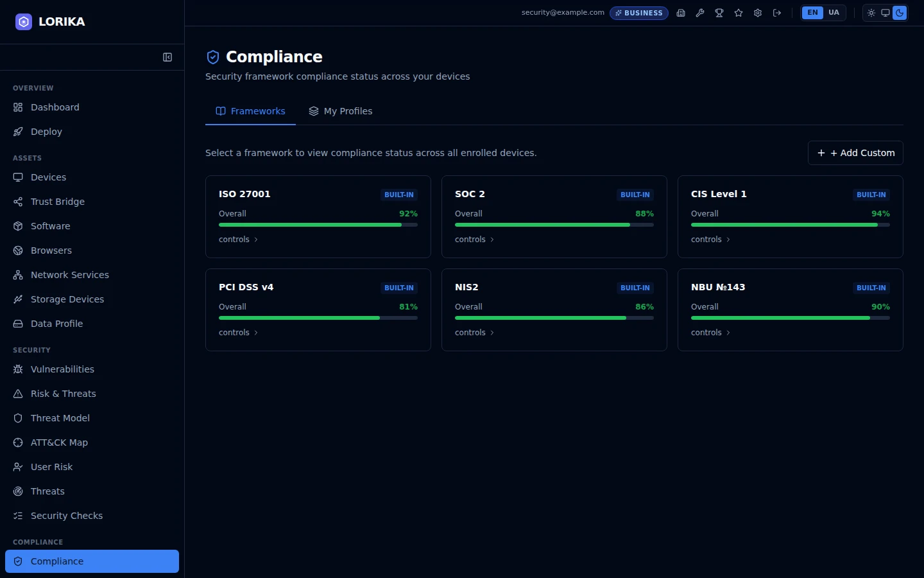The width and height of the screenshot is (924, 578).
Task: Open Threat Model in the sidebar
Action: 92,418
